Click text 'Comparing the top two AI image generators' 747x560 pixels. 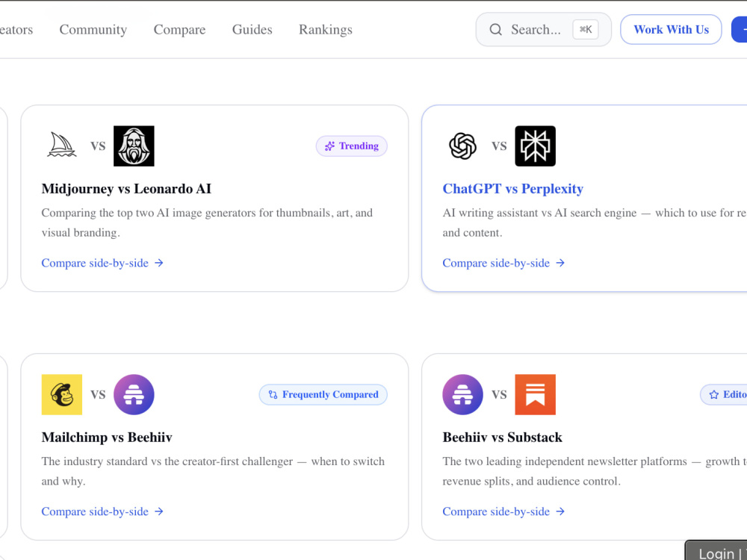pyautogui.click(x=148, y=213)
